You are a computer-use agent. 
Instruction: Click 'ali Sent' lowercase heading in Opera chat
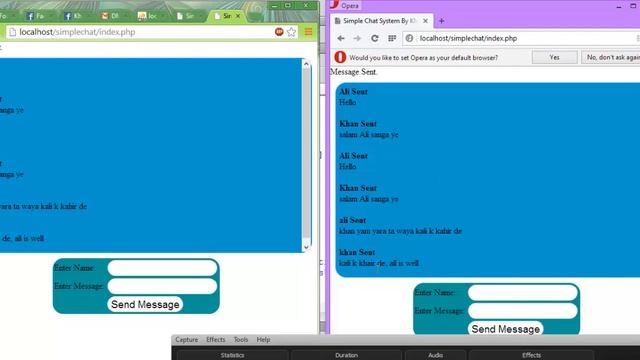pos(353,220)
